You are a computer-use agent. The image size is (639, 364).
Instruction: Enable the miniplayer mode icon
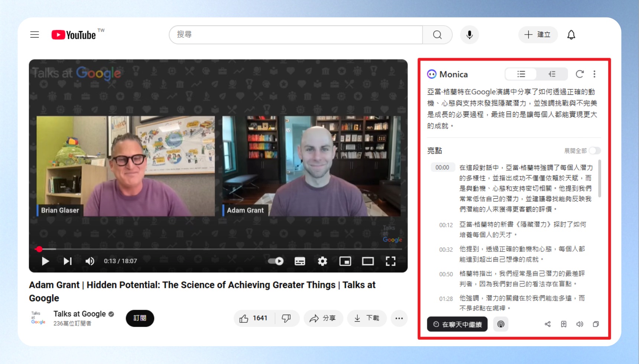pyautogui.click(x=345, y=261)
